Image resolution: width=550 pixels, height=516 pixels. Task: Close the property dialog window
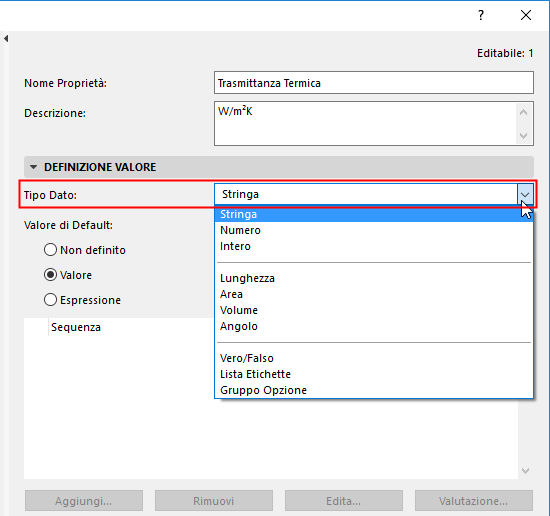[526, 15]
